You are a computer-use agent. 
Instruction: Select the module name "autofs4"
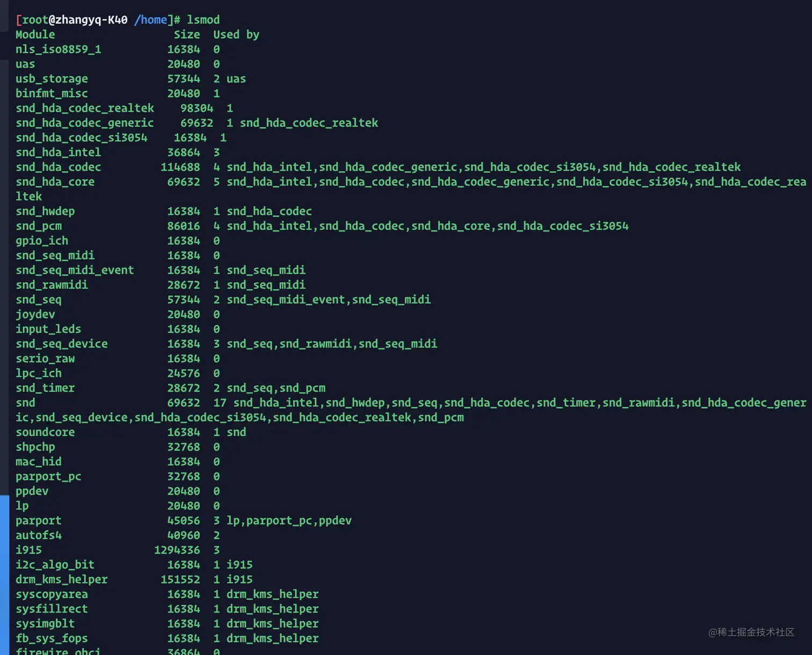(39, 535)
